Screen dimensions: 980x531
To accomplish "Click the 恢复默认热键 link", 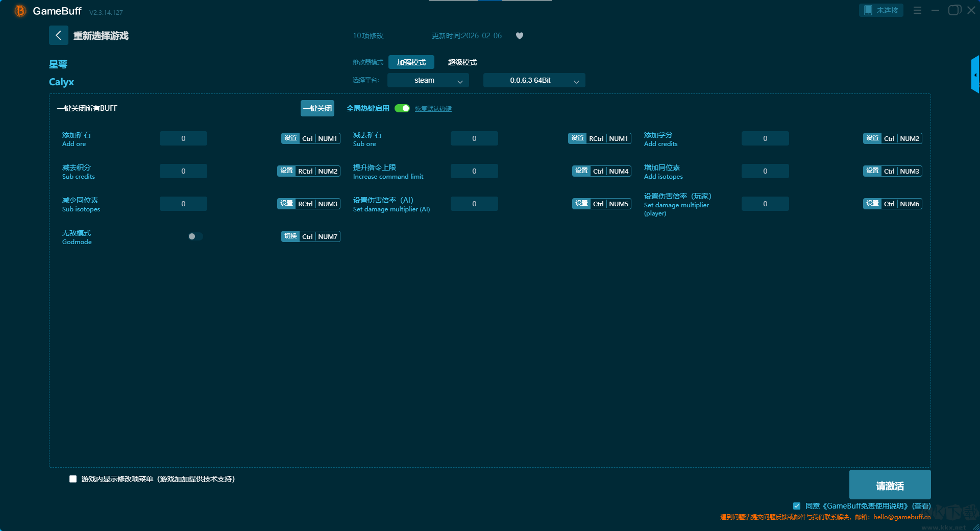I will click(x=433, y=109).
